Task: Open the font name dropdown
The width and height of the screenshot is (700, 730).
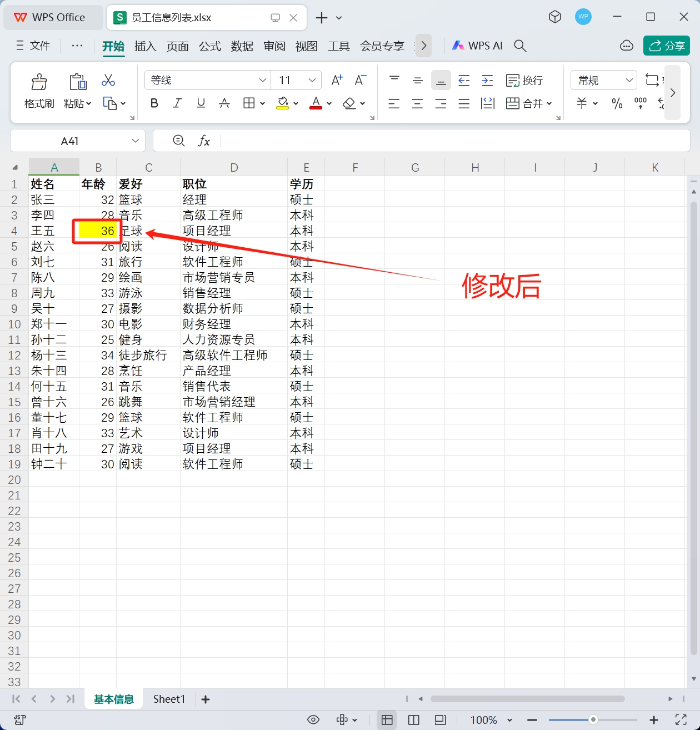Action: click(x=207, y=80)
